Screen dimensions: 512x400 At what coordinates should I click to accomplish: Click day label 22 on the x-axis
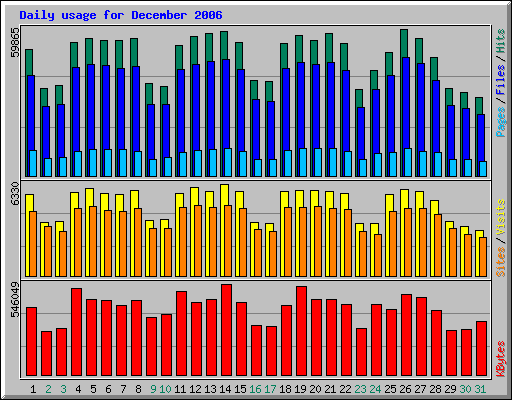pyautogui.click(x=345, y=389)
